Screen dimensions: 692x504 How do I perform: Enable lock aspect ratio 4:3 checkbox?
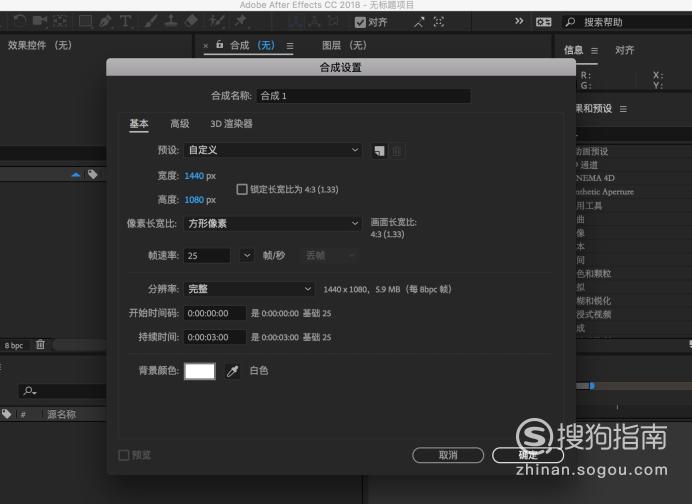coord(241,189)
